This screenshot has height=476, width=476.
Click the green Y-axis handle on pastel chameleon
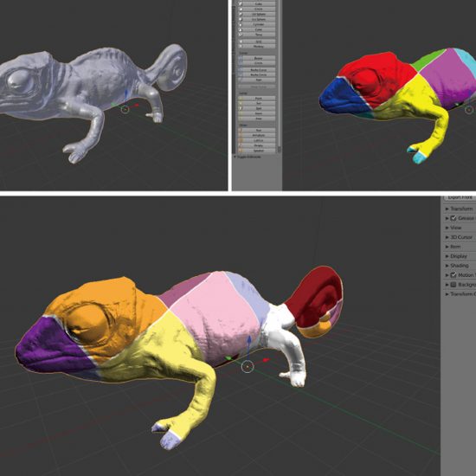pyautogui.click(x=228, y=358)
